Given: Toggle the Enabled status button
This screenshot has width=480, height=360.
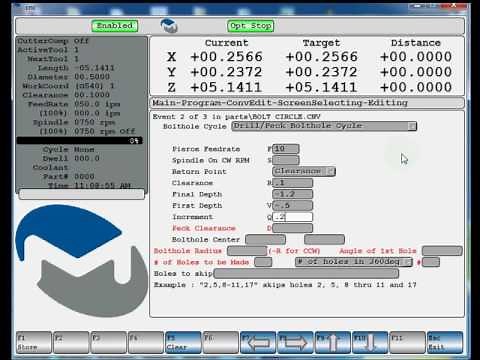Looking at the screenshot, I should (115, 26).
